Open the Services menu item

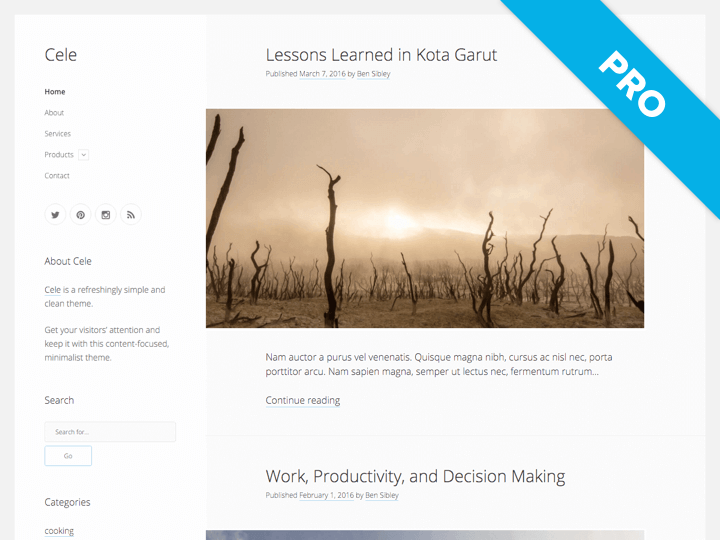57,134
